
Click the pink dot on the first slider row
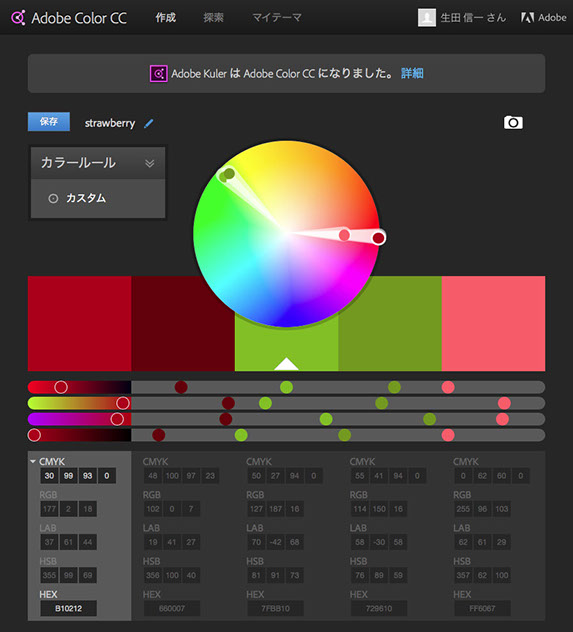pyautogui.click(x=448, y=387)
